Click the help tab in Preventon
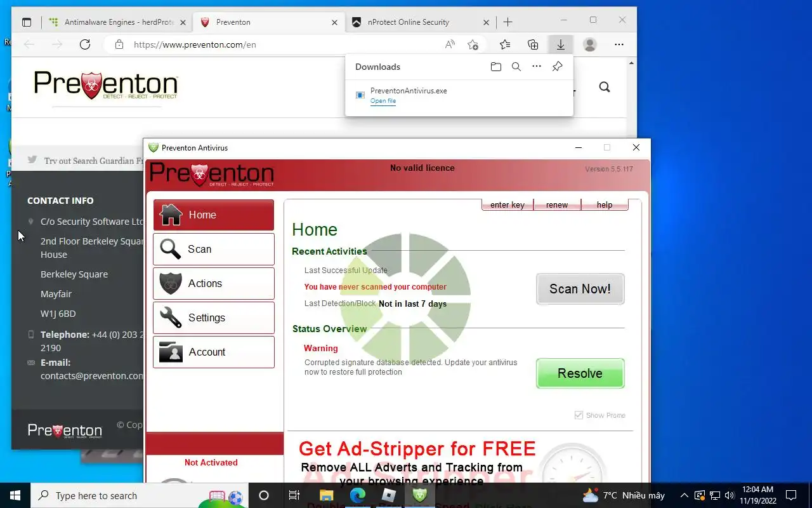Viewport: 812px width, 508px height. (605, 204)
